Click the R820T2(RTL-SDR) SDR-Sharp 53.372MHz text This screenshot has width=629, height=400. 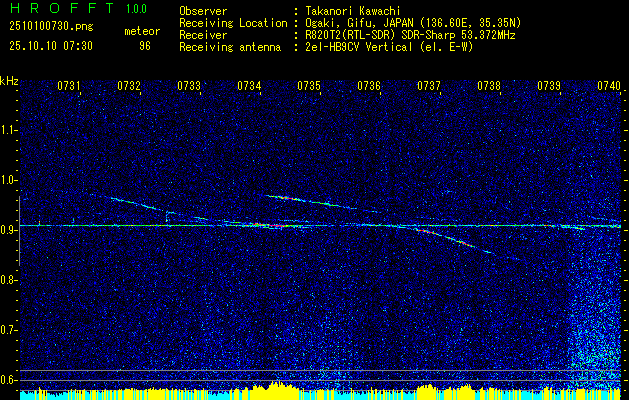(409, 35)
